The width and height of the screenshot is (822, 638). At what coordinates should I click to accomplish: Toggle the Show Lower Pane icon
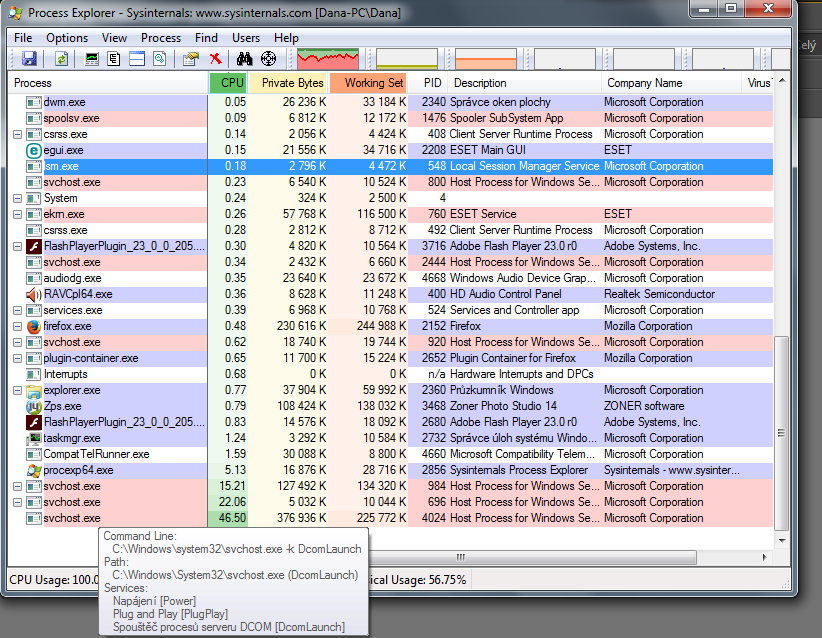pos(136,59)
